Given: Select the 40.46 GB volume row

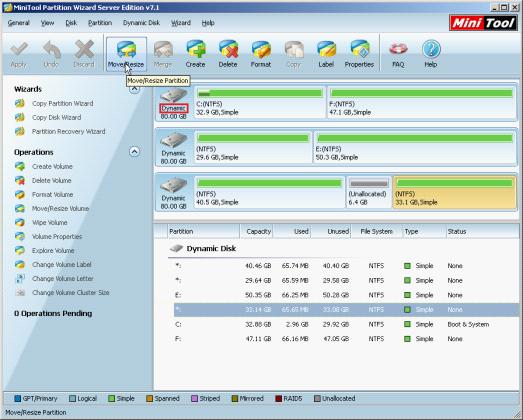Looking at the screenshot, I should point(346,266).
